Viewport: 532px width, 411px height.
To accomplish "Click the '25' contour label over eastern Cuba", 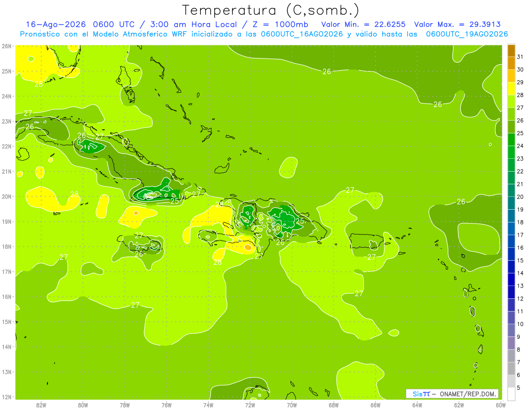I will click(x=175, y=201).
